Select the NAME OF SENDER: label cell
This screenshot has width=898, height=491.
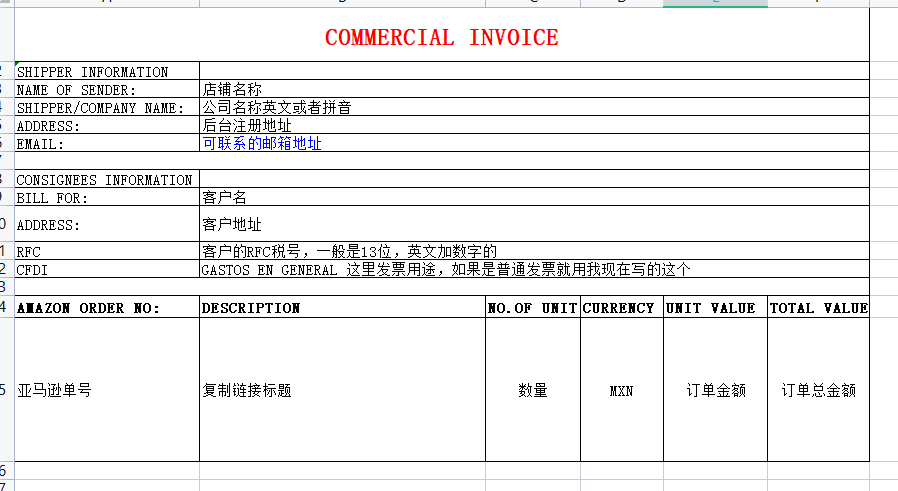pyautogui.click(x=107, y=89)
